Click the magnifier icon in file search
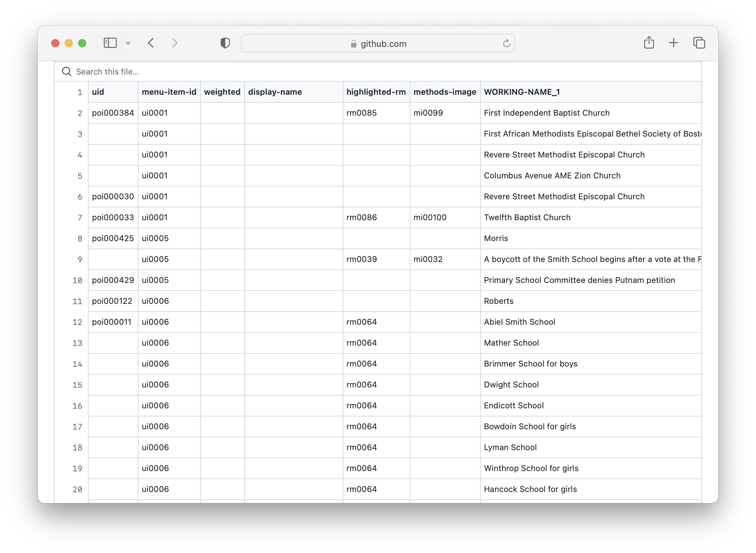 [66, 72]
